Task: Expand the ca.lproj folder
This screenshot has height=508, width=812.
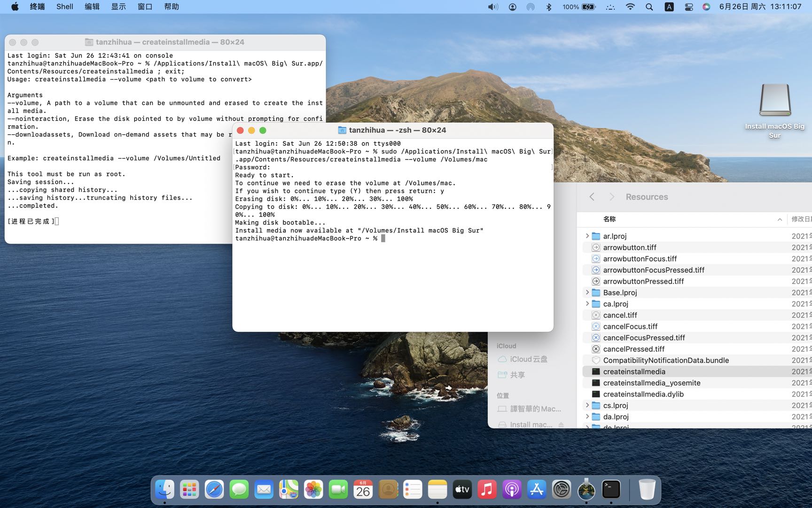Action: click(x=587, y=303)
